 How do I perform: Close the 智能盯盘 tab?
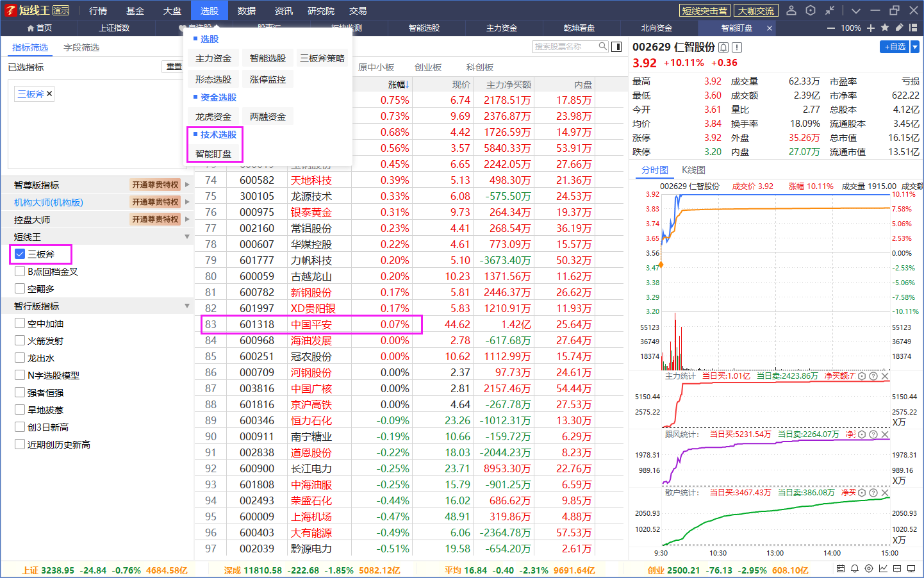click(x=770, y=28)
